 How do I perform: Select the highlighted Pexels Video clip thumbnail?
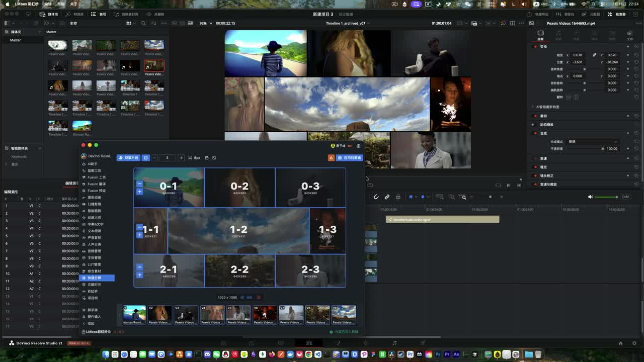154,66
